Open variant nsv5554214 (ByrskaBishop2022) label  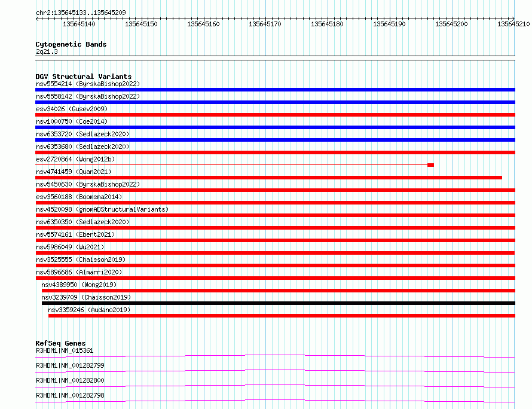[x=88, y=84]
